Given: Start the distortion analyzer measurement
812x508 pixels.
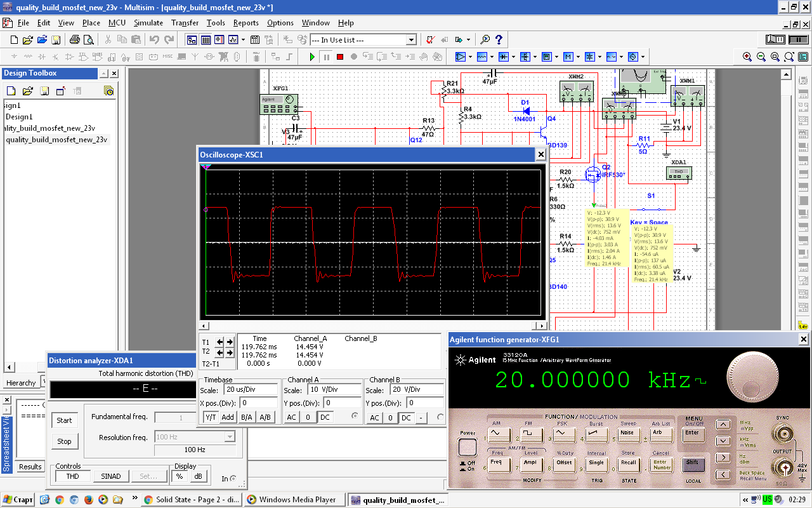Looking at the screenshot, I should click(65, 420).
